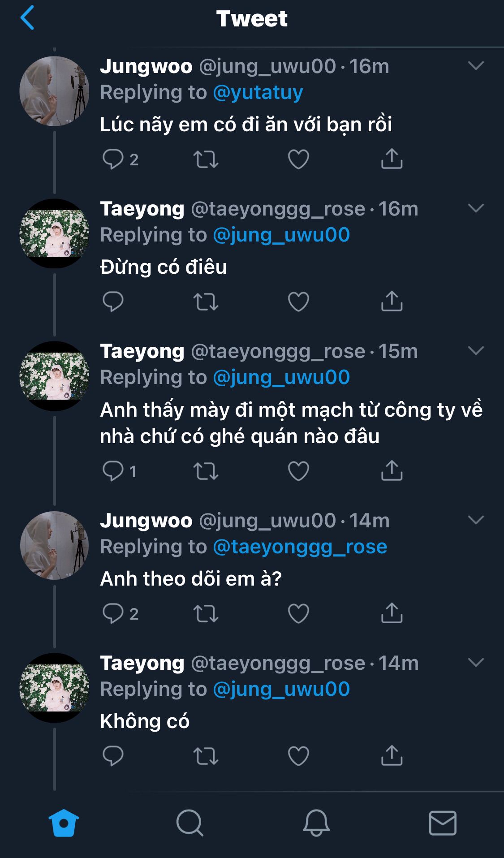Like Taeyong's 'Không có' tweet

coord(298,756)
